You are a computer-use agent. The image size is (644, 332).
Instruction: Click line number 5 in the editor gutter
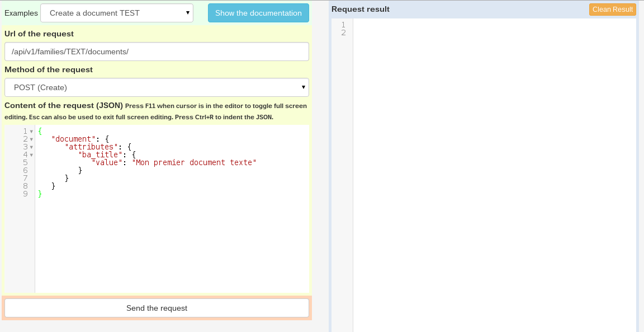pos(26,162)
